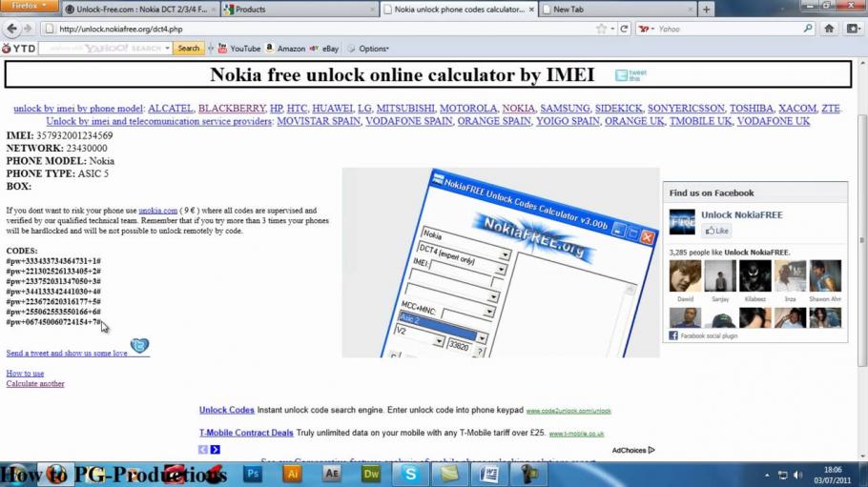The image size is (868, 487).
Task: Open Sticky Notes from the taskbar
Action: (449, 474)
